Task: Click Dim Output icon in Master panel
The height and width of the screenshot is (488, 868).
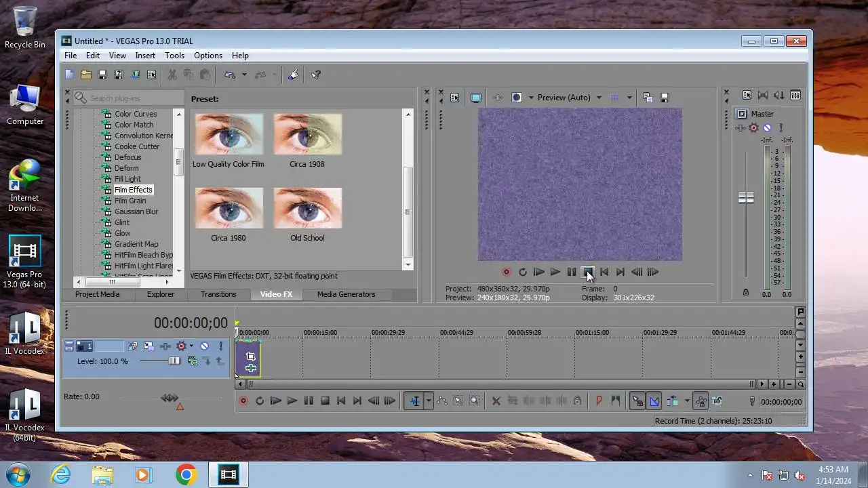Action: point(779,96)
